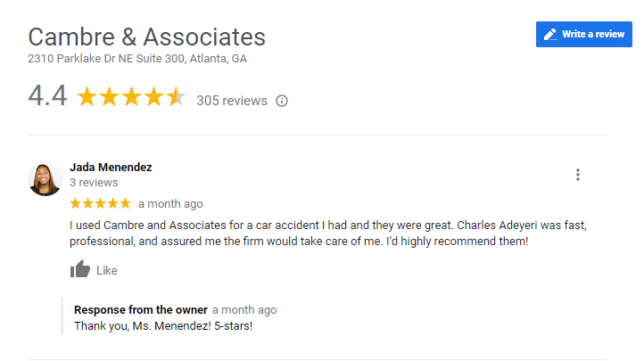
Task: Click the info icon beside 305 reviews
Action: click(282, 101)
